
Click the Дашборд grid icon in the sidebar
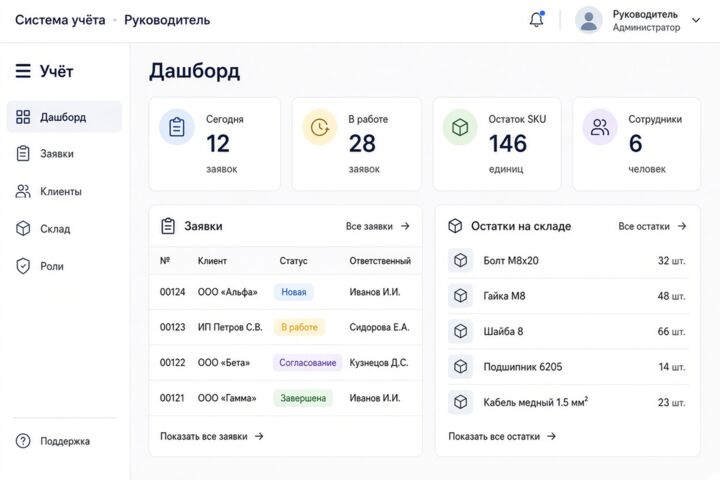tap(23, 117)
